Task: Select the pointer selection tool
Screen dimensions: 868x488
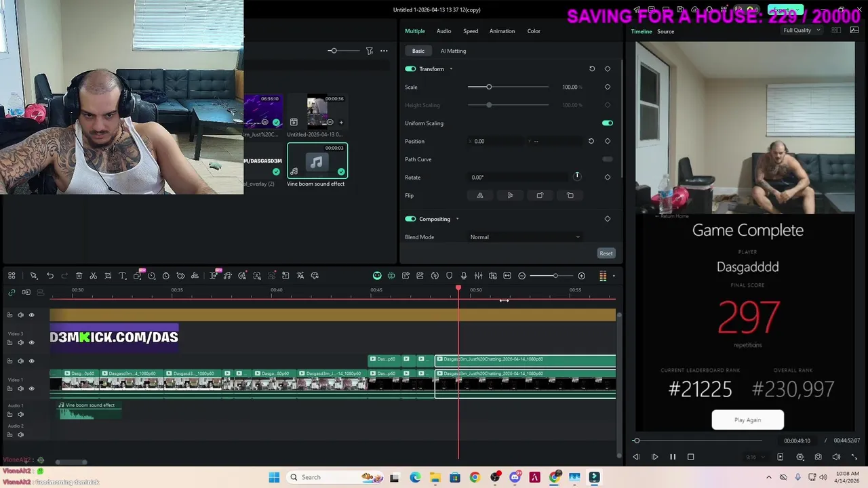Action: pyautogui.click(x=33, y=276)
